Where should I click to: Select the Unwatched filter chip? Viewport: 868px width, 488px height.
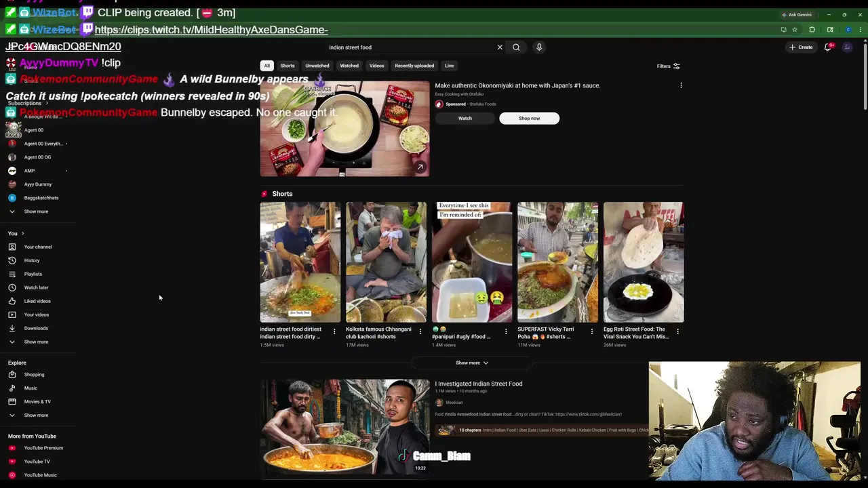tap(317, 66)
